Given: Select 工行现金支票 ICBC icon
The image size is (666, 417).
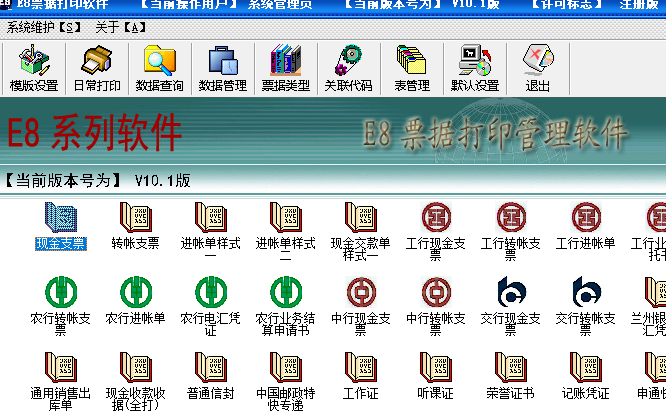Looking at the screenshot, I should [x=435, y=217].
